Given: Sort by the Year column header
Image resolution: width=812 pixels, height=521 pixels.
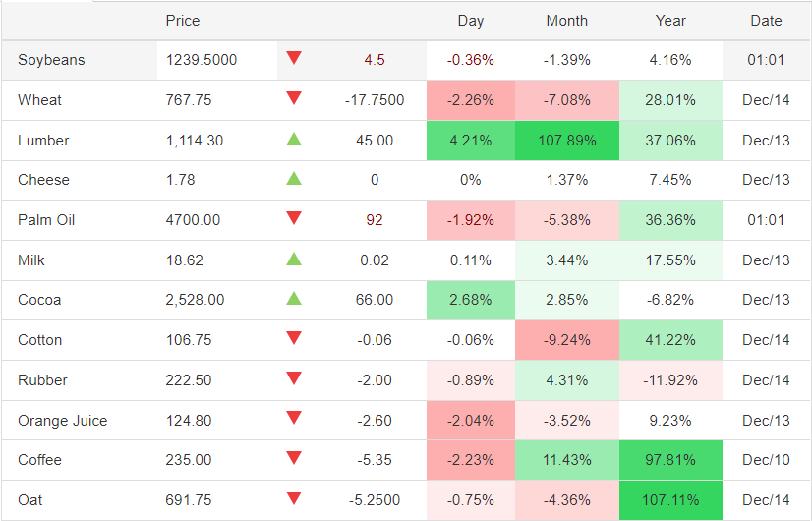Looking at the screenshot, I should tap(670, 21).
